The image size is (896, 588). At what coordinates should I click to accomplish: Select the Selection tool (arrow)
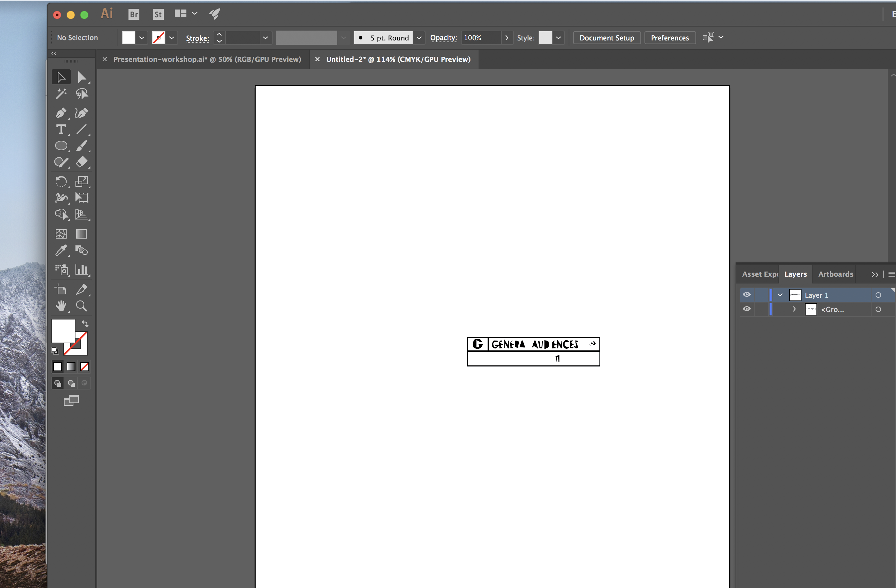click(x=61, y=77)
